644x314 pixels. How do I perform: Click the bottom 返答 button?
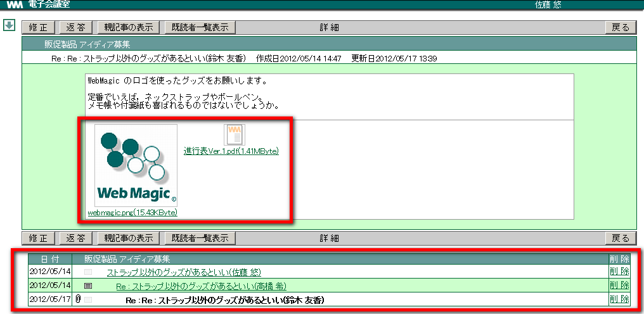click(x=75, y=238)
